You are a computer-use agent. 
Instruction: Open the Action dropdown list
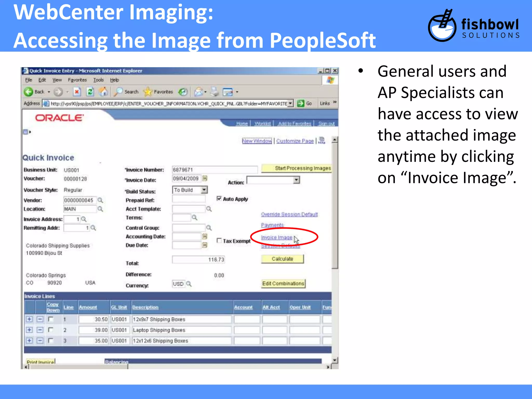(296, 180)
